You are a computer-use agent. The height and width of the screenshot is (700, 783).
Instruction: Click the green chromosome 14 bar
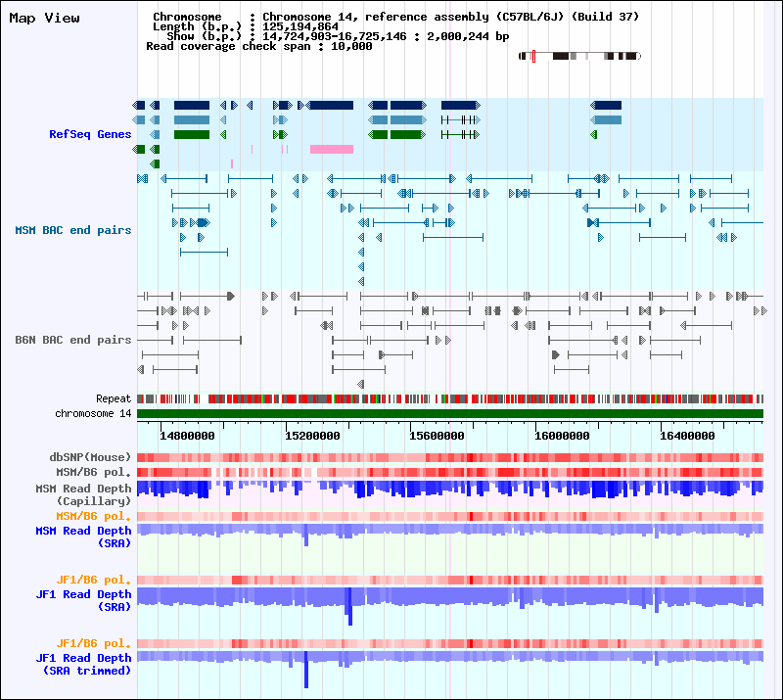coord(450,414)
